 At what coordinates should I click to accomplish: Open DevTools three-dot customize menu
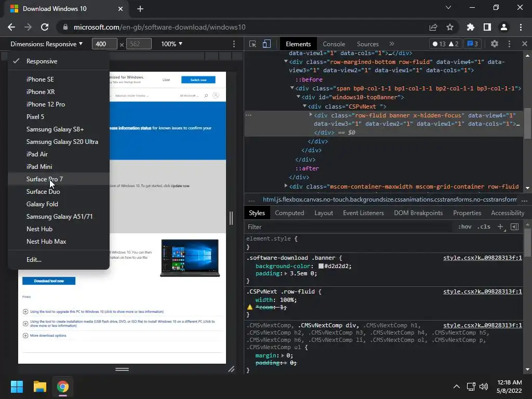pyautogui.click(x=509, y=44)
